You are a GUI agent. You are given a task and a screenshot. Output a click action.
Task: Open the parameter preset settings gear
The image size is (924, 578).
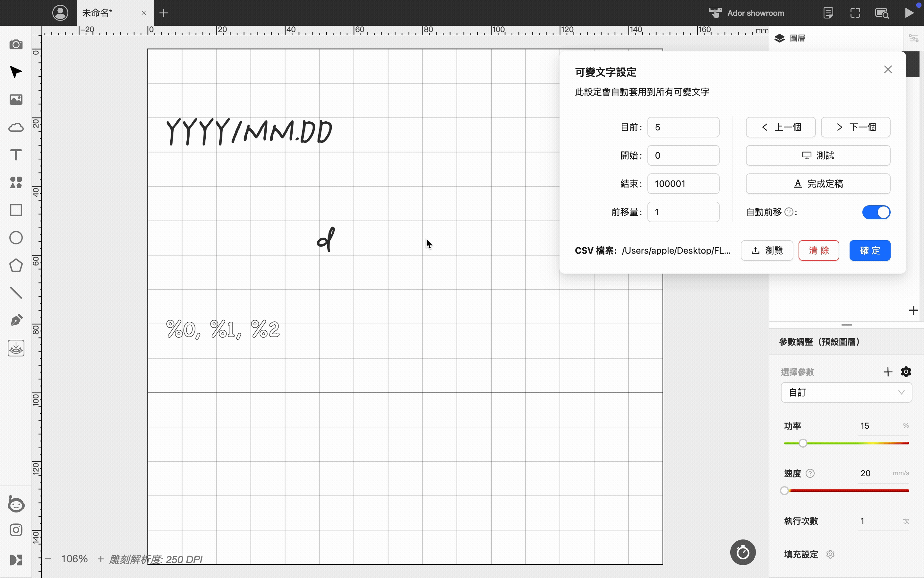906,372
